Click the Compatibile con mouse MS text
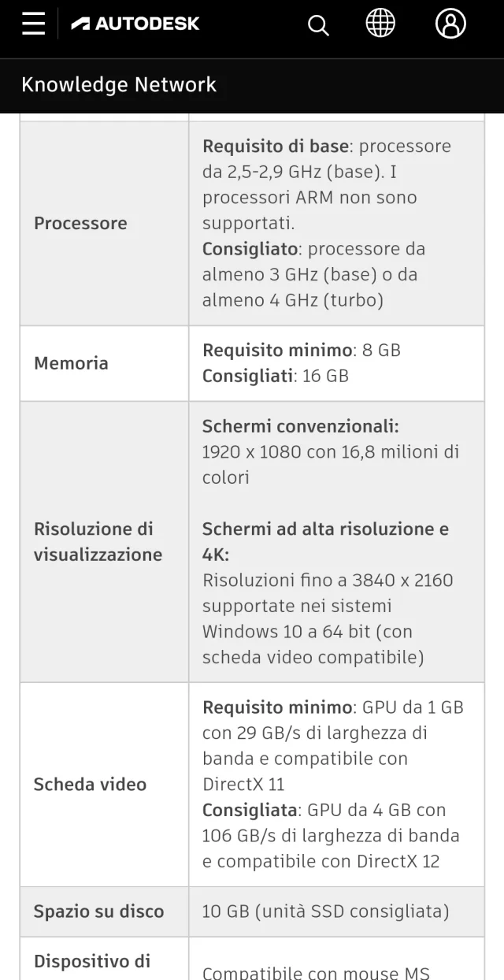Image resolution: width=504 pixels, height=980 pixels. 316,972
